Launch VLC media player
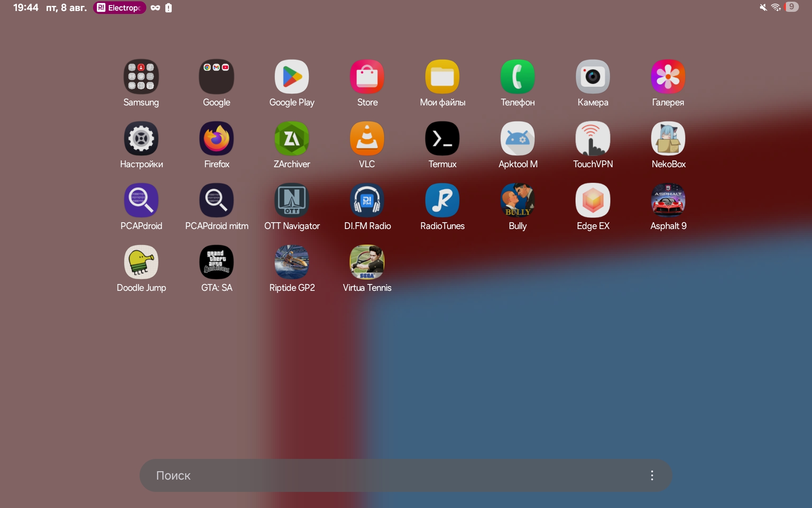Screen dimensions: 812x508 pos(367,138)
